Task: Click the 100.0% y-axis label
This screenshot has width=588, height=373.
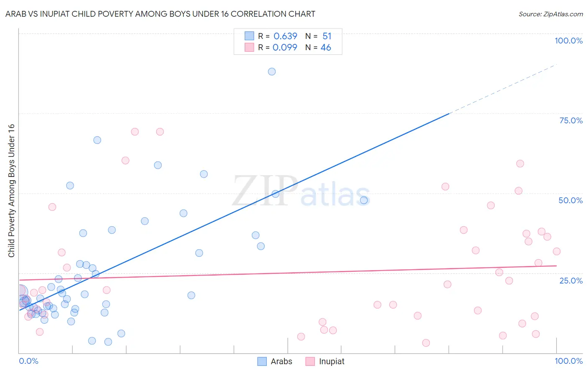Action: pos(568,41)
